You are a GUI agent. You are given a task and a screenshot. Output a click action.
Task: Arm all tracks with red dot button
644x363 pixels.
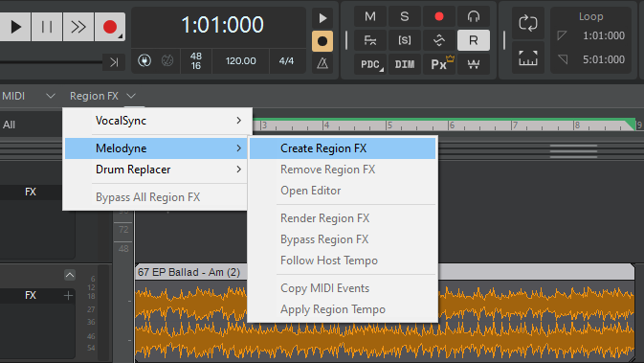[439, 16]
